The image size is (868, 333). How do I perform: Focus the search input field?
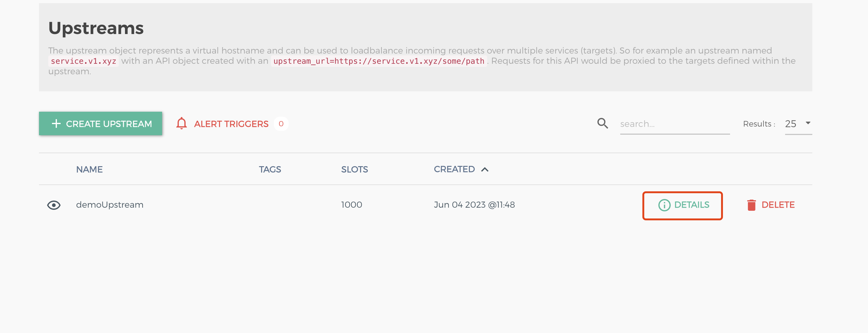675,124
